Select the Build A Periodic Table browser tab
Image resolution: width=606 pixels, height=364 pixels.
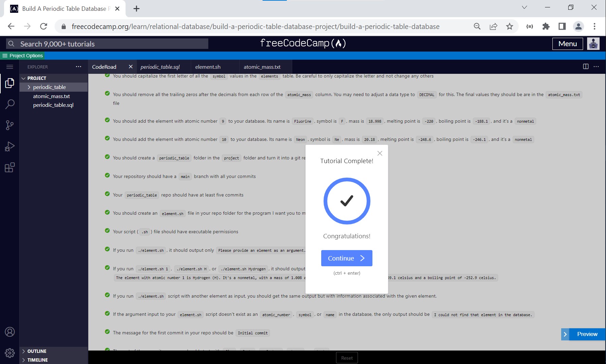(x=65, y=9)
